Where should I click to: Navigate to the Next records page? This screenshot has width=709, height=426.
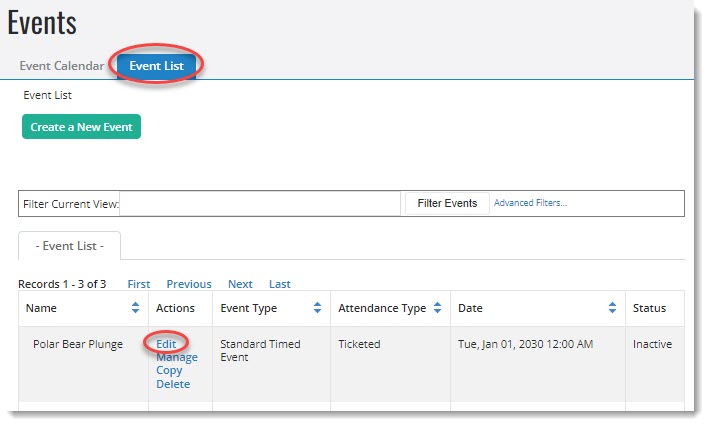(240, 284)
